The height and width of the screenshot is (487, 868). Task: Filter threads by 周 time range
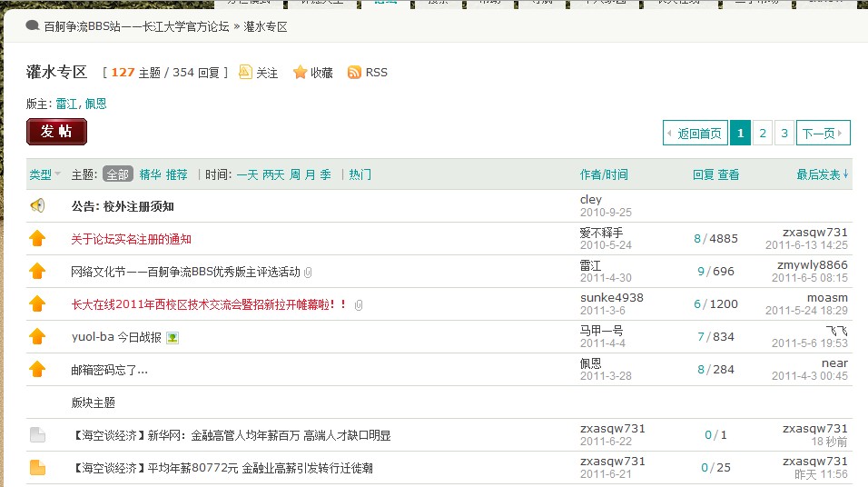tap(295, 174)
